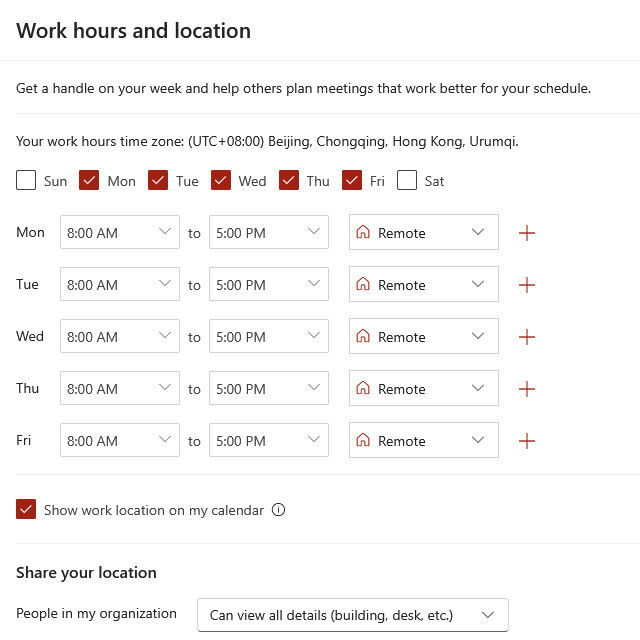Click the plus icon in Wednesday row
Viewport: 640px width, 640px height.
(527, 337)
